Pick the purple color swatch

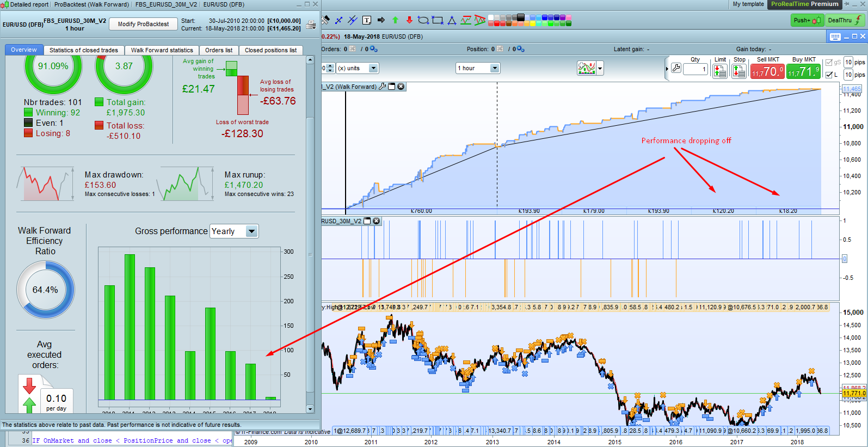pyautogui.click(x=563, y=17)
